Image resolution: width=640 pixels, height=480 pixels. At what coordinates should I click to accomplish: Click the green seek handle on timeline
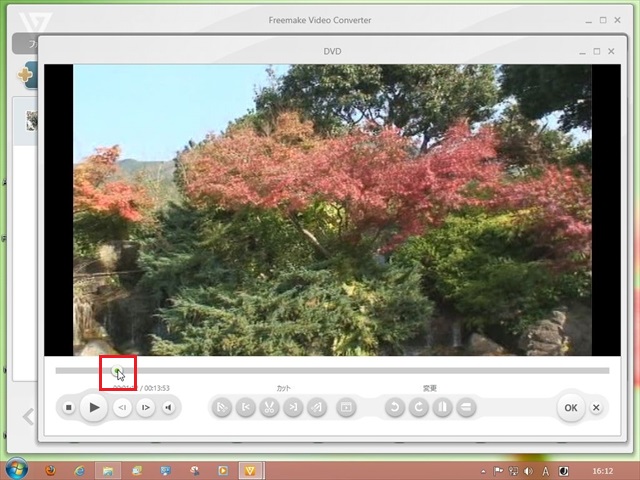pyautogui.click(x=116, y=371)
